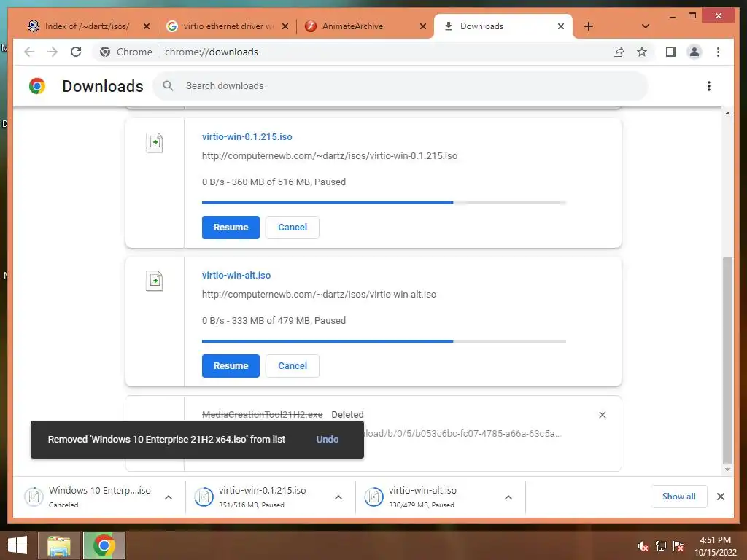The height and width of the screenshot is (560, 747).
Task: Open the virtio-win-alt.iso file name link
Action: pos(236,275)
